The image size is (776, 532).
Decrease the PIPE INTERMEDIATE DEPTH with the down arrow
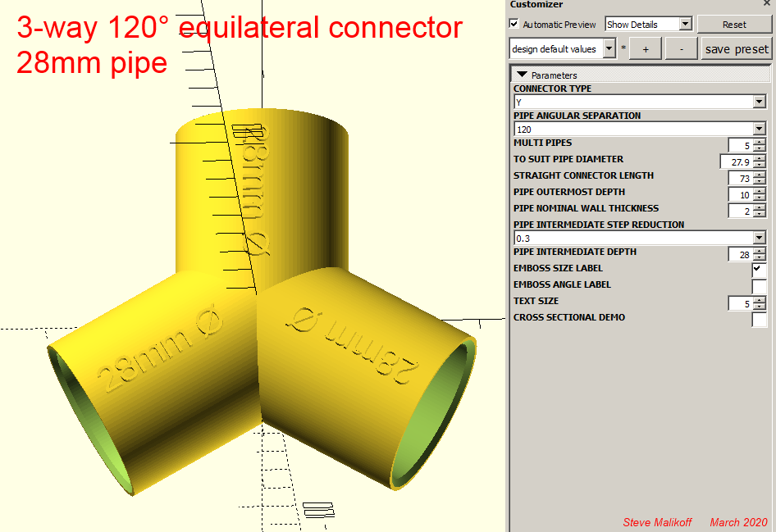(760, 257)
